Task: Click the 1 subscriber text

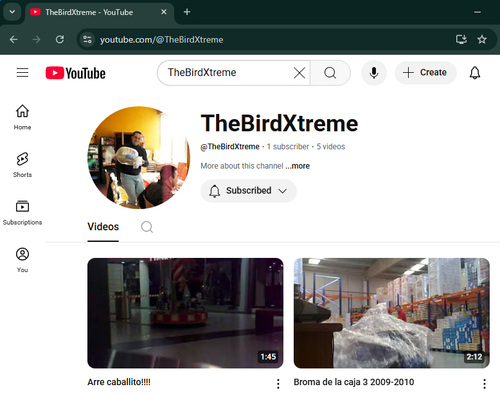Action: tap(288, 147)
